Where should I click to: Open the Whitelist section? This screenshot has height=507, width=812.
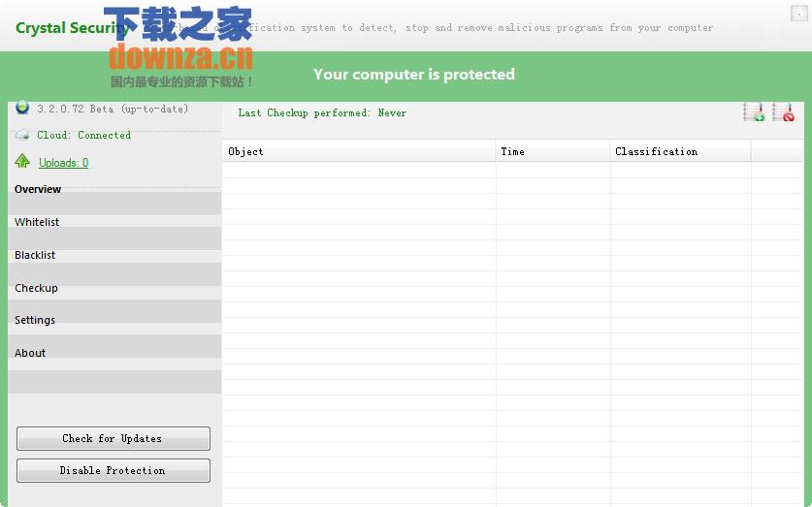coord(37,222)
